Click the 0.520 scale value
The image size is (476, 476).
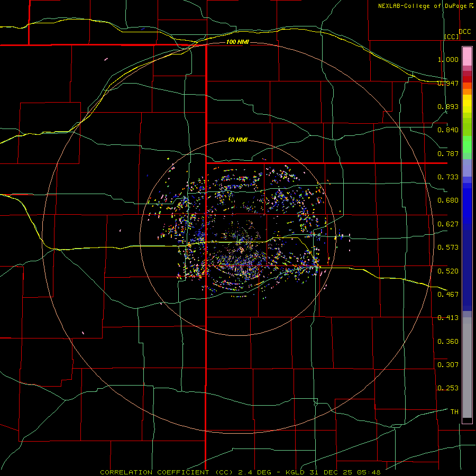tap(448, 271)
